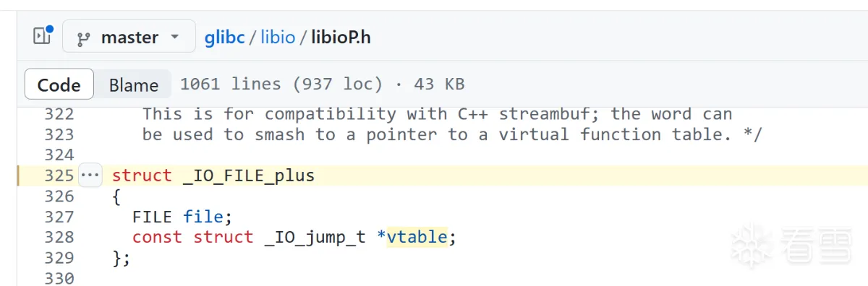Screen dimensions: 868x286
Task: Expand the file tree side panel icon
Action: (x=43, y=35)
